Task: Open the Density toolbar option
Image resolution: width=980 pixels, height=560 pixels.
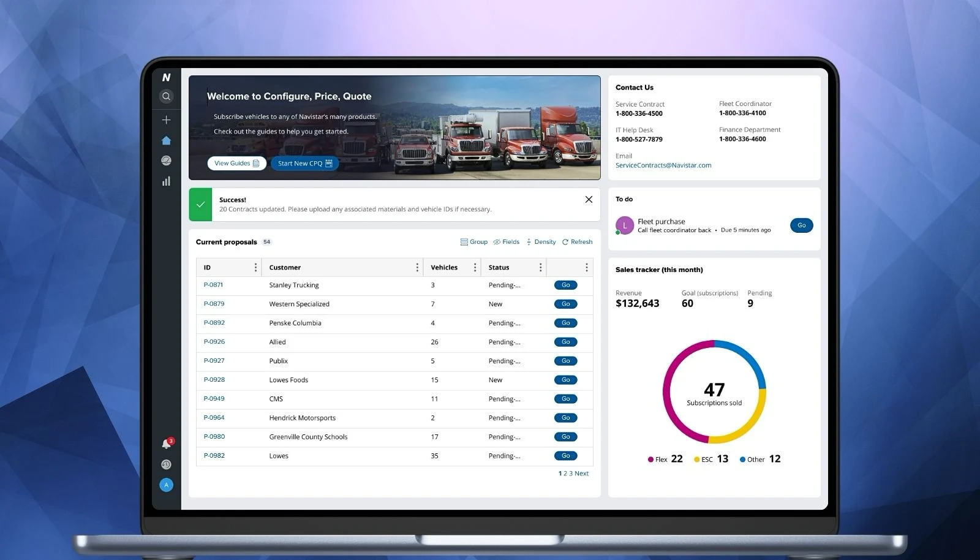Action: coord(541,242)
